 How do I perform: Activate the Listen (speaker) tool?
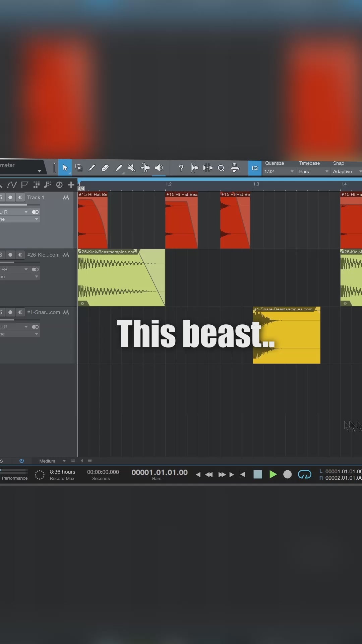(159, 168)
